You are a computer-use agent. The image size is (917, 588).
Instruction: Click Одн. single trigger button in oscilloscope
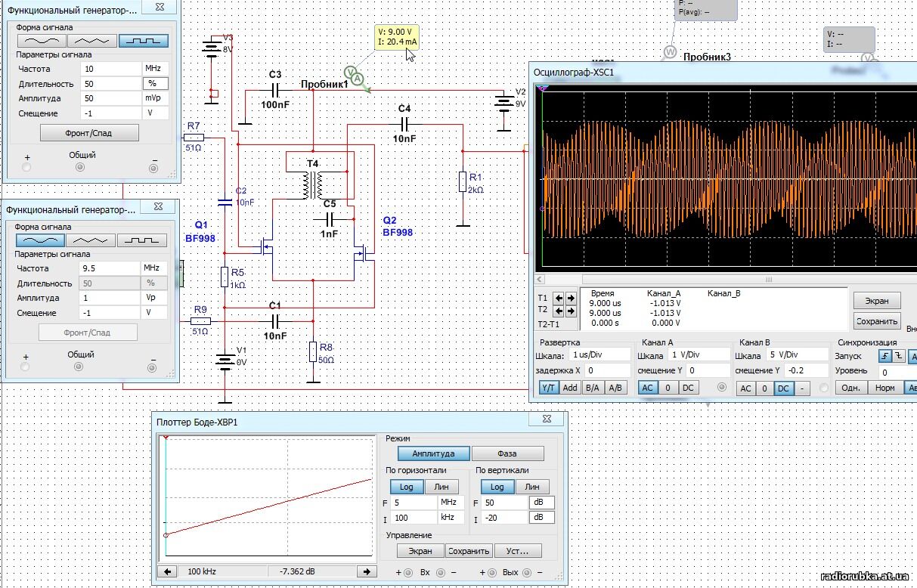tap(850, 388)
